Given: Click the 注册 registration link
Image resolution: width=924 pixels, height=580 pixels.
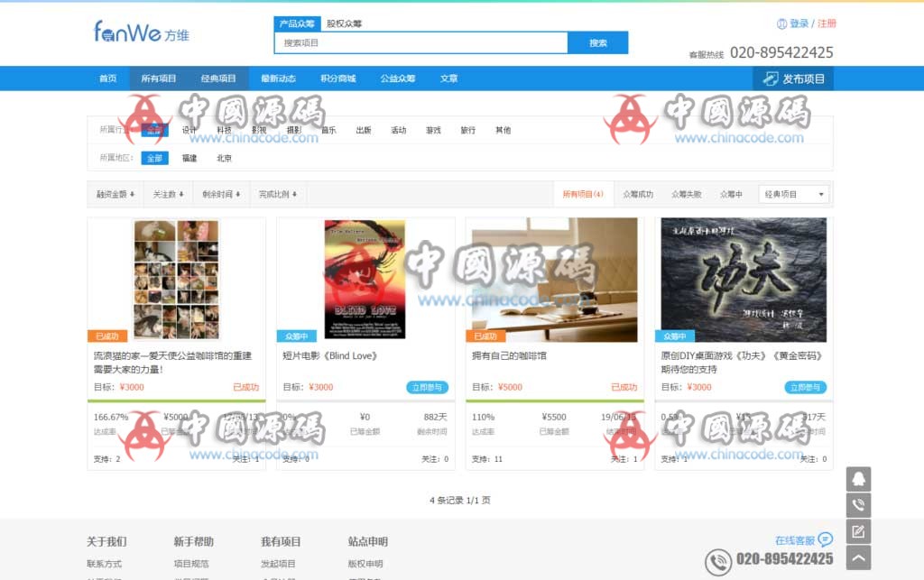Looking at the screenshot, I should (x=827, y=23).
